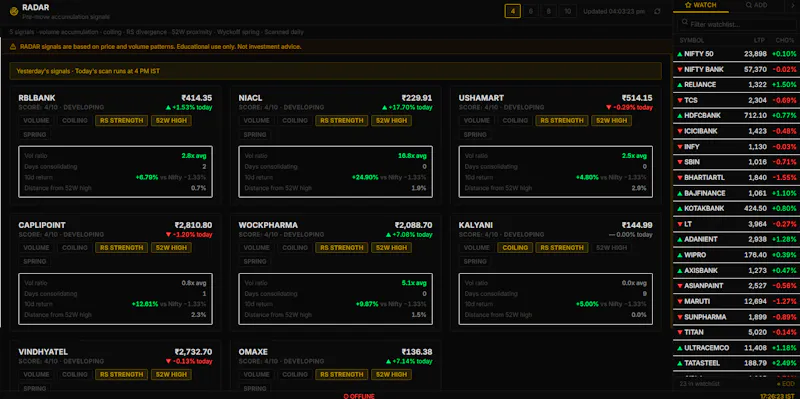The image size is (800, 399).
Task: Collapse the watchlist panel with the chevron
Action: (x=793, y=5)
